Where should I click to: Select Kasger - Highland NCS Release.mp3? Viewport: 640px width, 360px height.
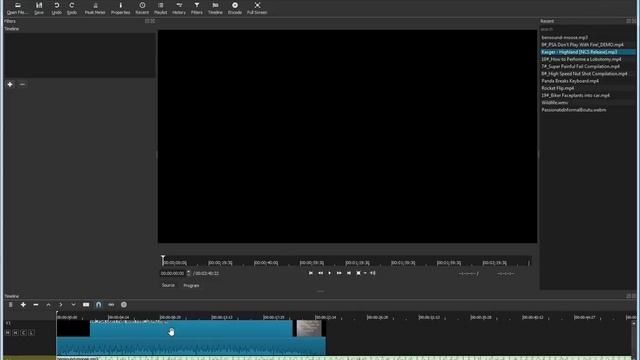(587, 52)
